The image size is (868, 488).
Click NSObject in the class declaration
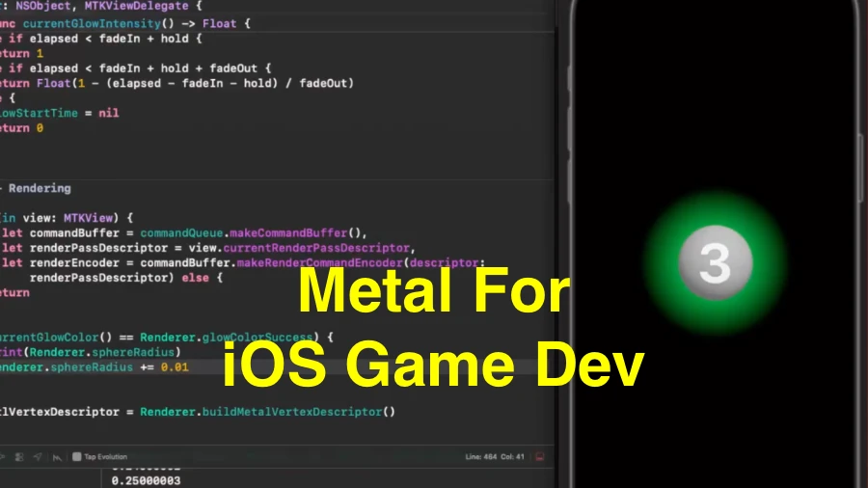tap(43, 6)
